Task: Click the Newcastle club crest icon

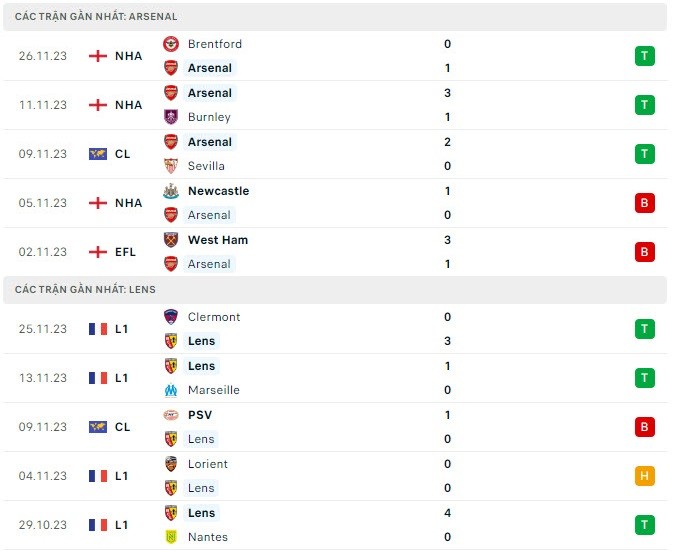Action: (171, 191)
